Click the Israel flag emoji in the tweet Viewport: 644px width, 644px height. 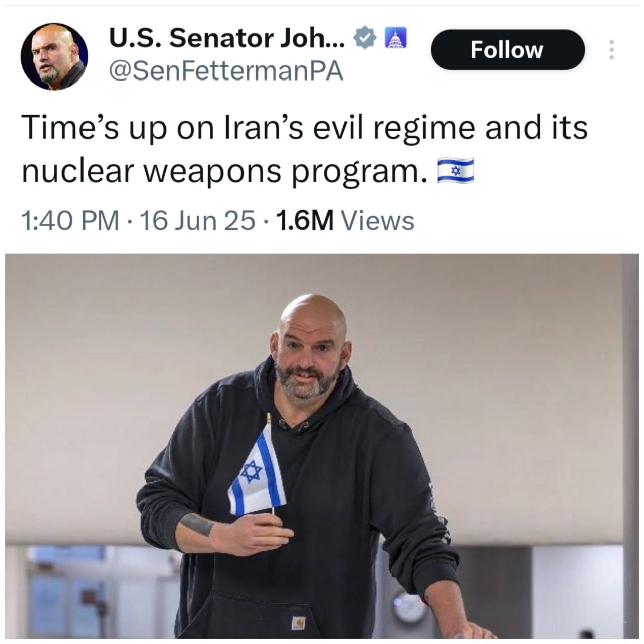coord(455,171)
